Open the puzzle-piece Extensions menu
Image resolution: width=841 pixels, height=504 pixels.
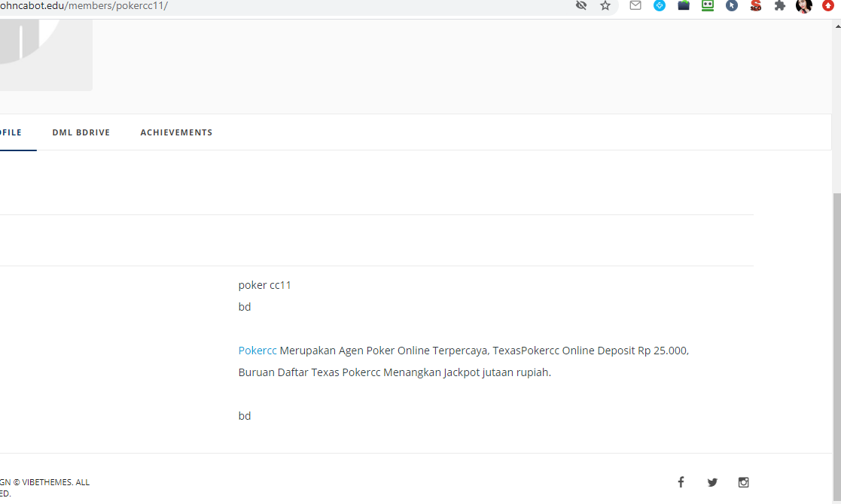pyautogui.click(x=780, y=5)
